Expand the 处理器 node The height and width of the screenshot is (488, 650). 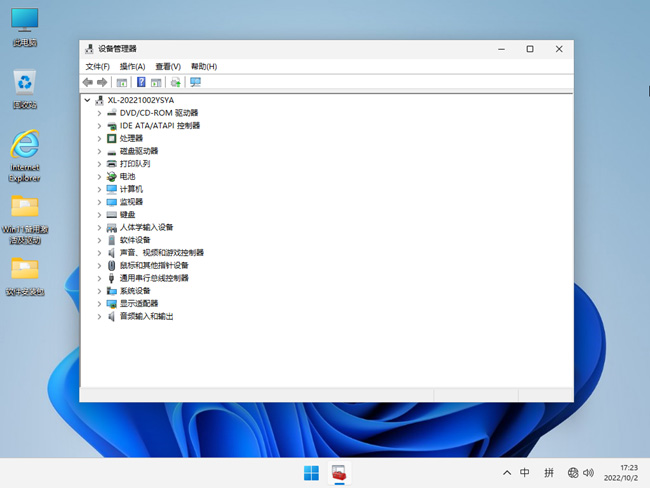tap(99, 138)
